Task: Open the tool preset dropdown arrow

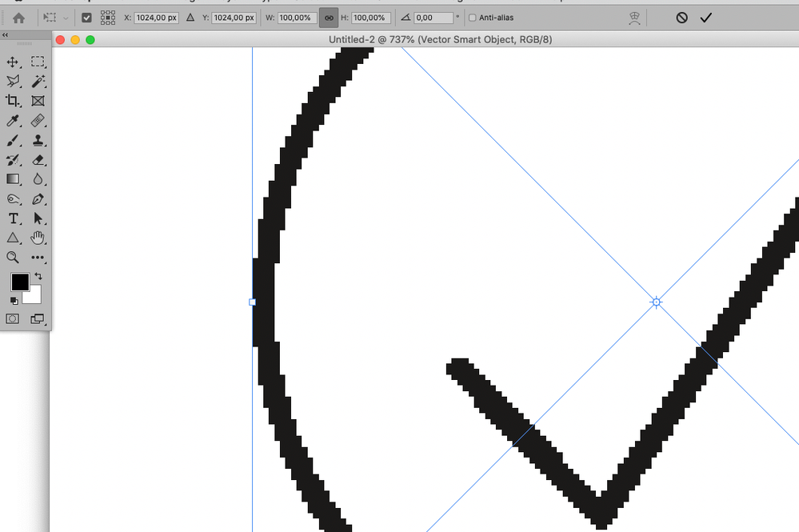Action: click(65, 17)
